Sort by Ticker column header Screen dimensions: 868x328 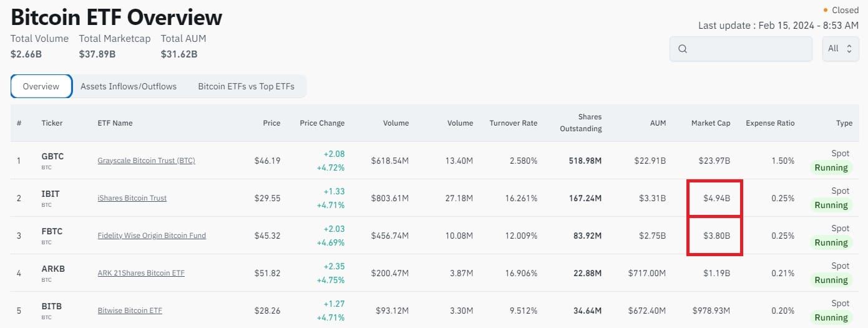click(52, 123)
